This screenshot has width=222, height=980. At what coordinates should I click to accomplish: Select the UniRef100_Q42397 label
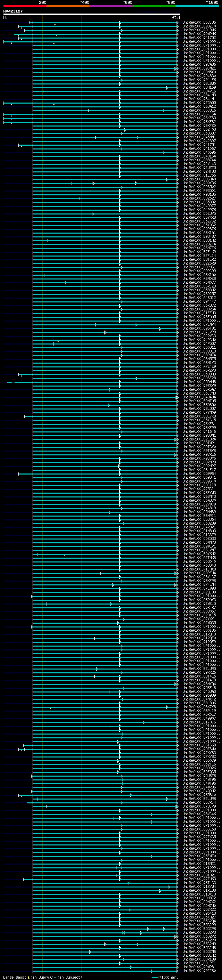[x=199, y=141]
